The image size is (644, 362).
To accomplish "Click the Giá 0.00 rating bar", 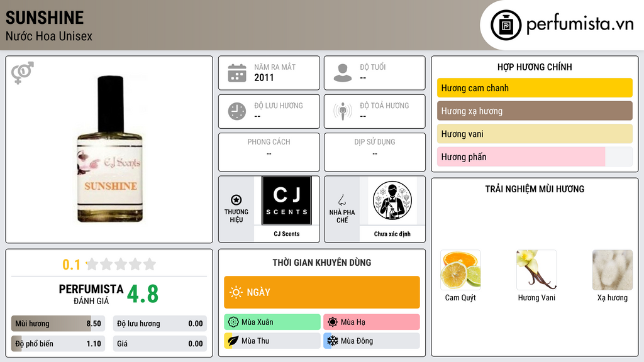I will tap(160, 344).
